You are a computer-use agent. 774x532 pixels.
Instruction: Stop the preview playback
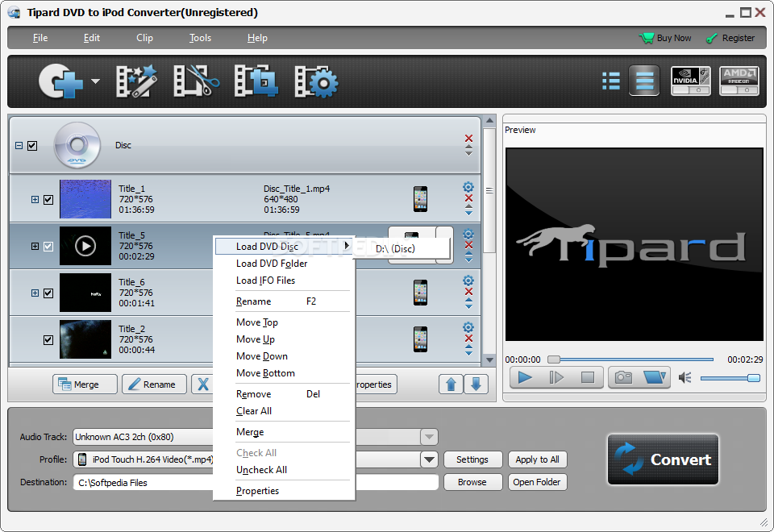click(588, 378)
